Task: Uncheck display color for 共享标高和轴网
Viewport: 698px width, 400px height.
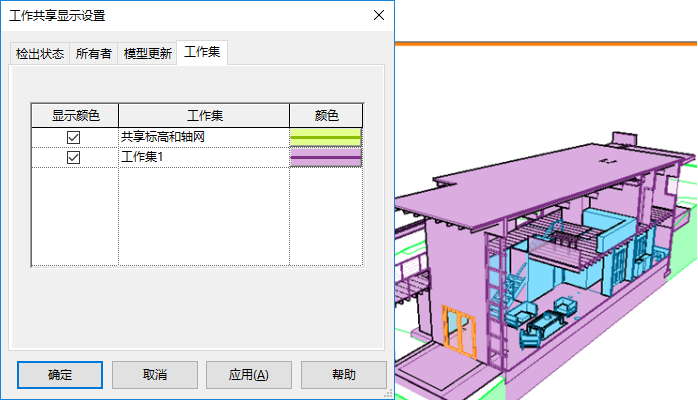Action: click(x=73, y=137)
